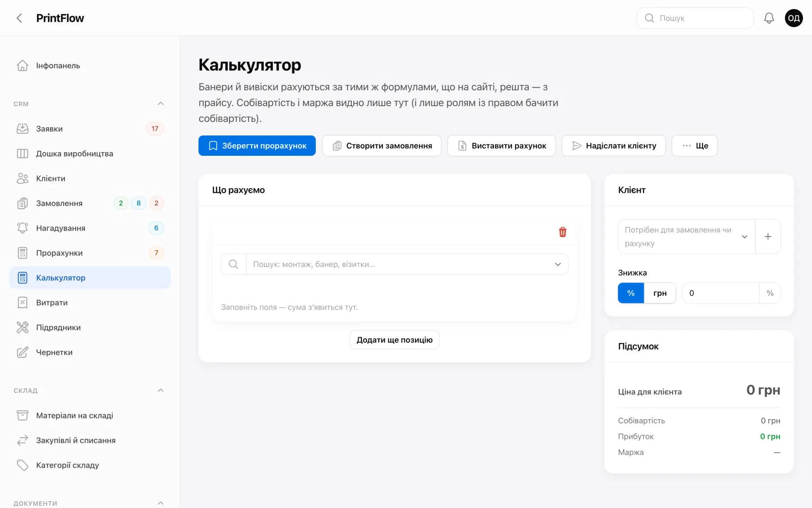The image size is (812, 508).
Task: Open Замовлення in the sidebar
Action: point(90,203)
